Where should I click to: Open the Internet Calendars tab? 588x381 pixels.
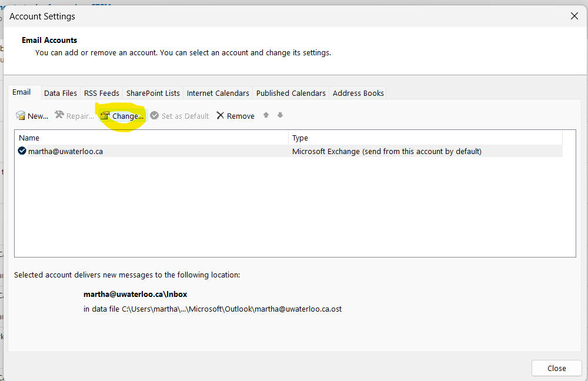(217, 93)
